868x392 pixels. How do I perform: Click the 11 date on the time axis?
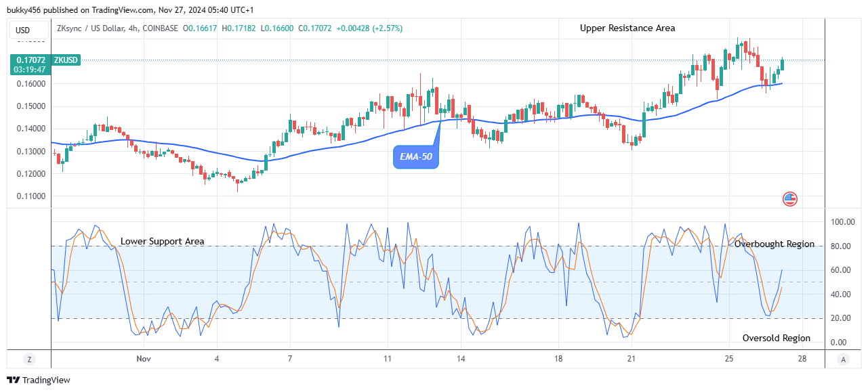(387, 358)
